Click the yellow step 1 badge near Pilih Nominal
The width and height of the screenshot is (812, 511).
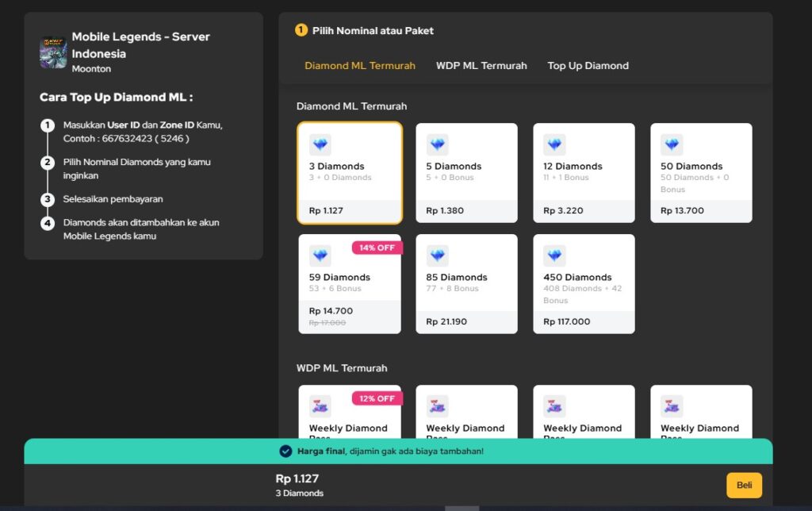[x=301, y=30]
